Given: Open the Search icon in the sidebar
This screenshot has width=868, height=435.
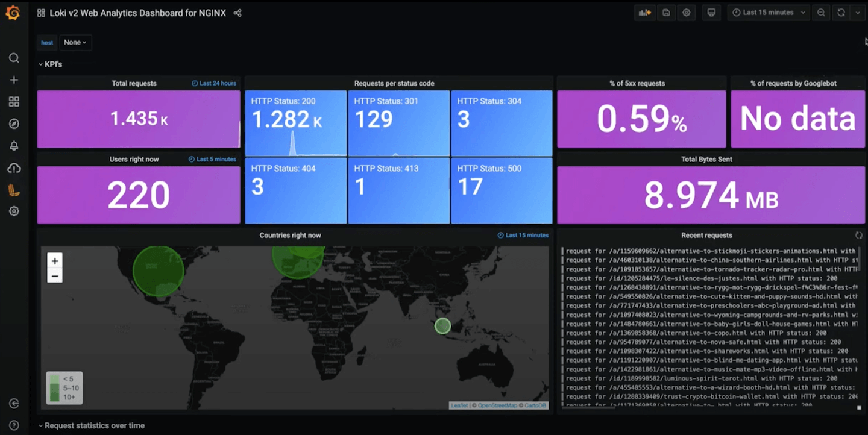Looking at the screenshot, I should pyautogui.click(x=14, y=58).
